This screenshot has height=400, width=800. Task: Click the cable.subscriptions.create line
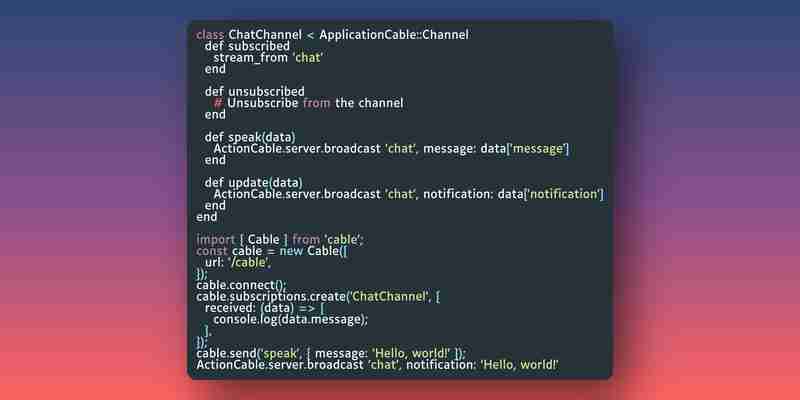pyautogui.click(x=318, y=296)
